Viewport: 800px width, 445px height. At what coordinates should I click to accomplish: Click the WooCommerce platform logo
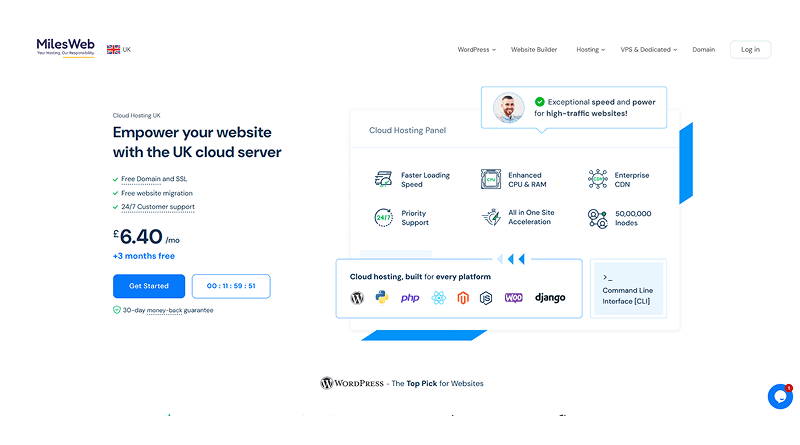coord(513,298)
